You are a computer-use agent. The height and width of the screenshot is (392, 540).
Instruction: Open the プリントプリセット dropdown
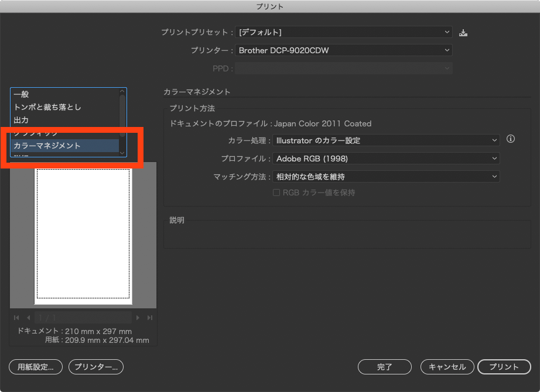point(344,32)
